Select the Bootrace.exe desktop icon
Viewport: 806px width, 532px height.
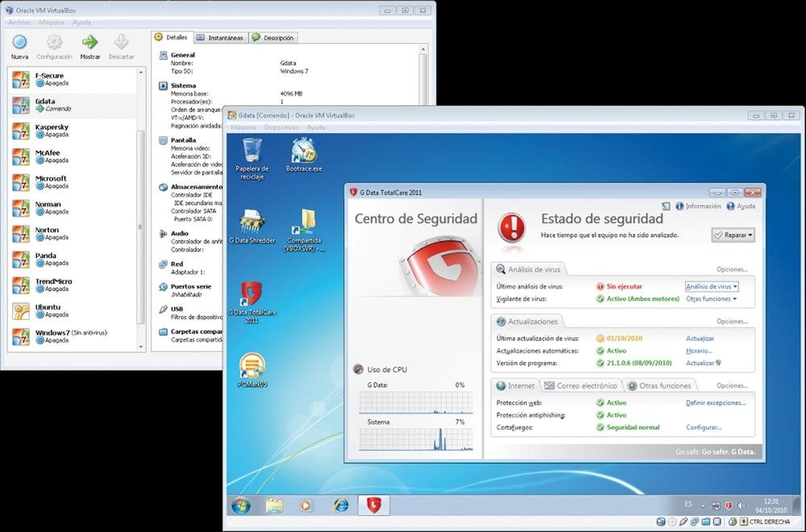(x=304, y=154)
